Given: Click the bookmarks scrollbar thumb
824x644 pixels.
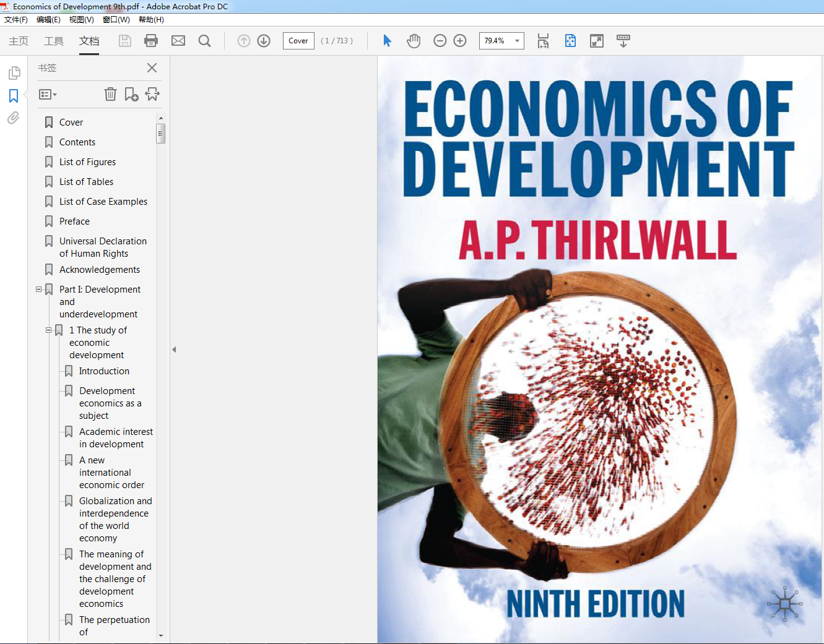Looking at the screenshot, I should pyautogui.click(x=161, y=133).
